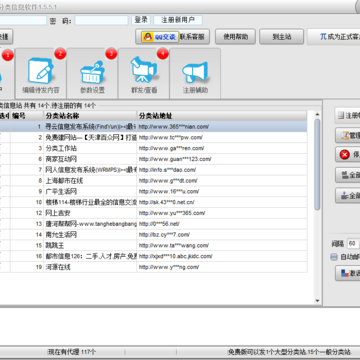Select row 免费建网站—【天津百众网】
Screen dimensions: 360x360
pos(153,137)
